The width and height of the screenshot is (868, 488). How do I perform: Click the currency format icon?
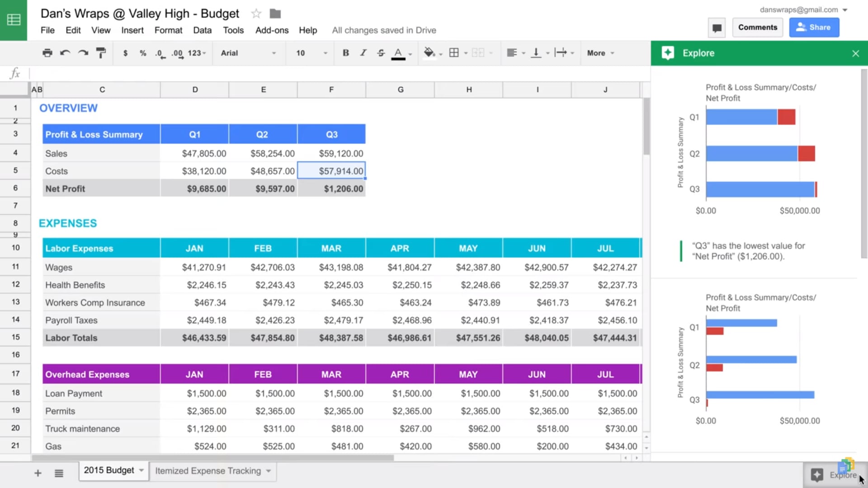125,53
